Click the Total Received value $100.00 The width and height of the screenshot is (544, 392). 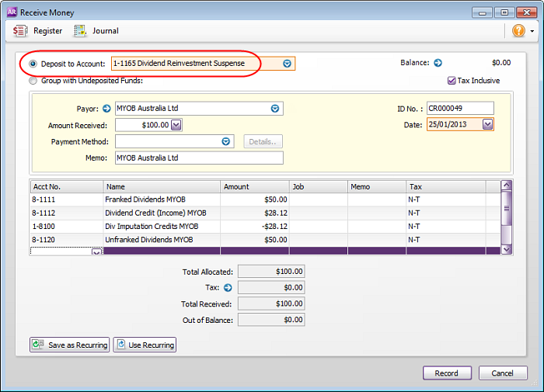point(271,304)
